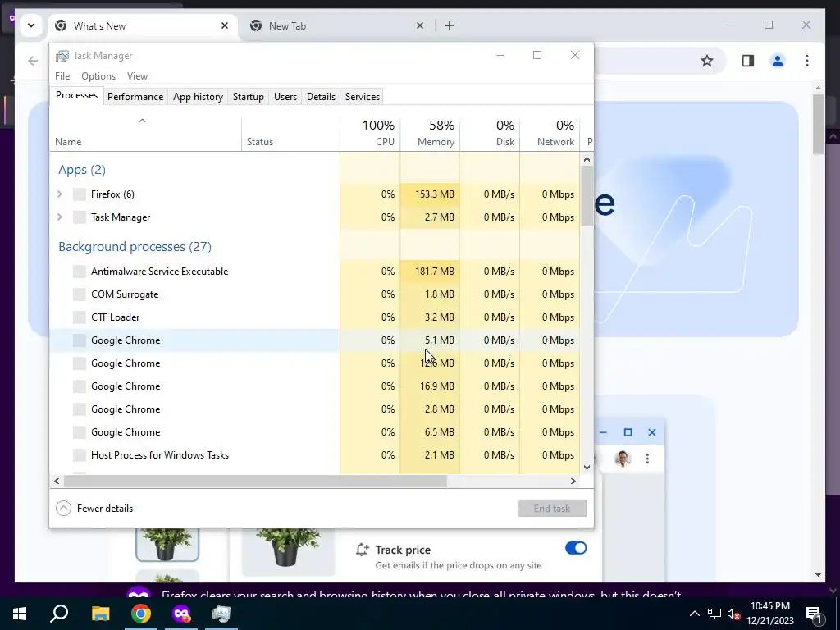Image resolution: width=840 pixels, height=630 pixels.
Task: Open Chrome three-dot menu
Action: 807,61
